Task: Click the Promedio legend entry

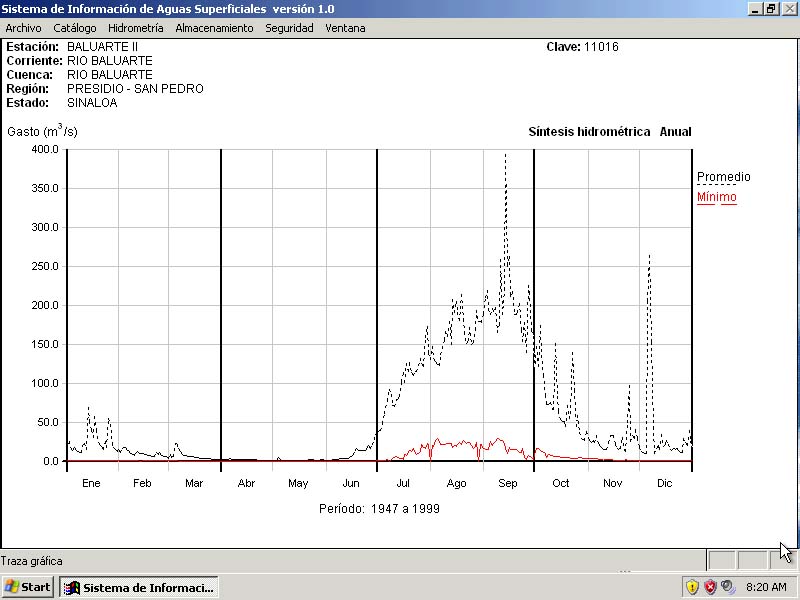Action: 723,177
